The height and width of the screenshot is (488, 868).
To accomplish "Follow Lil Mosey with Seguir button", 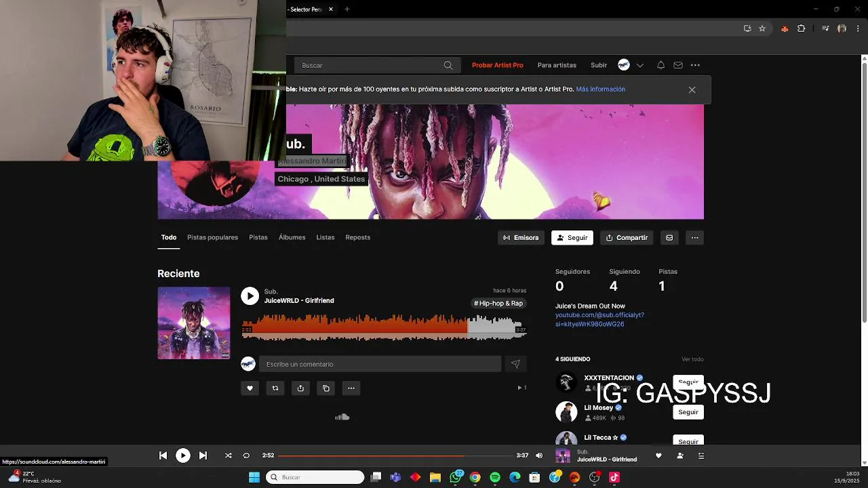I will (x=688, y=412).
